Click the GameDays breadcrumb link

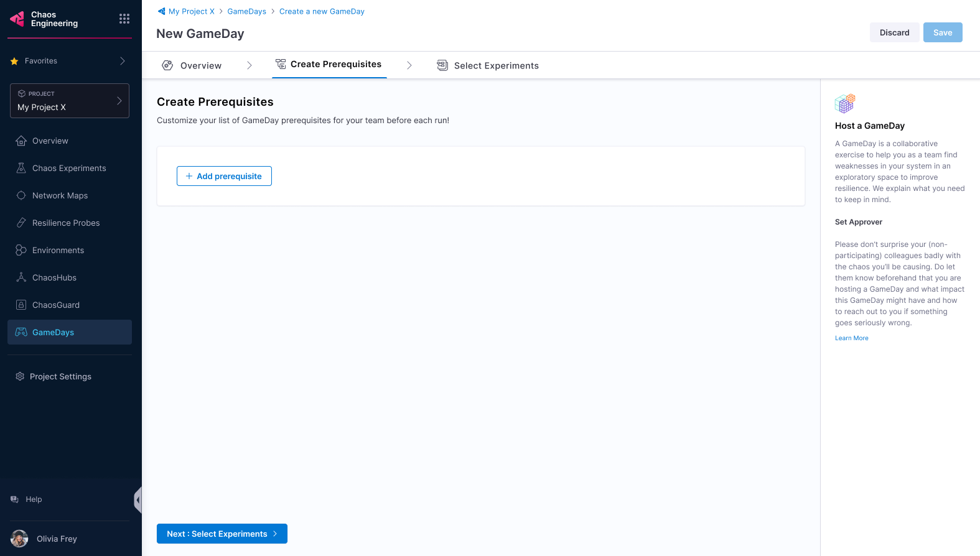(246, 11)
